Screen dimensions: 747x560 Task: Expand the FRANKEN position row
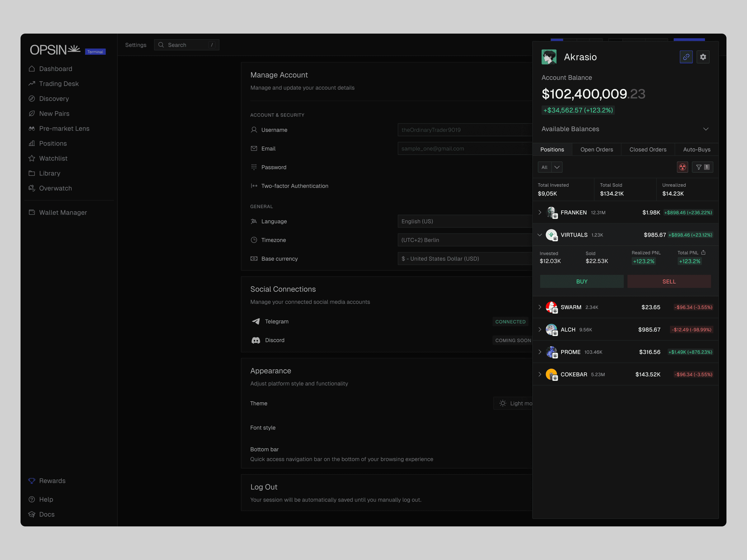coord(540,213)
